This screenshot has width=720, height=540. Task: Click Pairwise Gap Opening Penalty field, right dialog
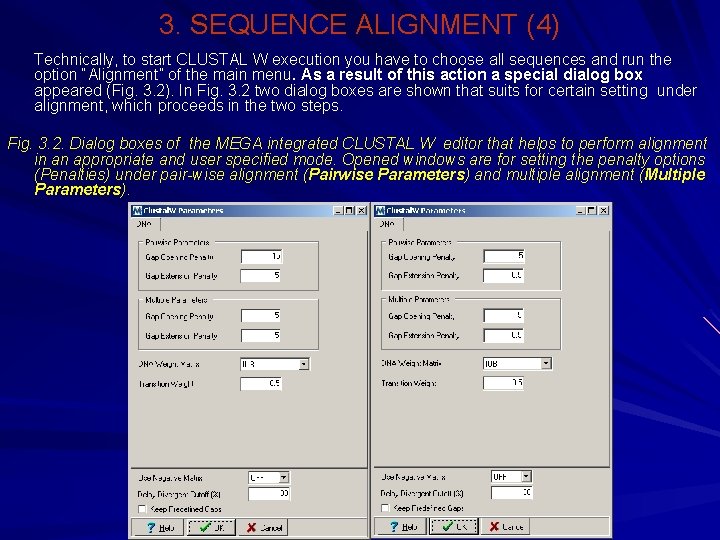(504, 256)
